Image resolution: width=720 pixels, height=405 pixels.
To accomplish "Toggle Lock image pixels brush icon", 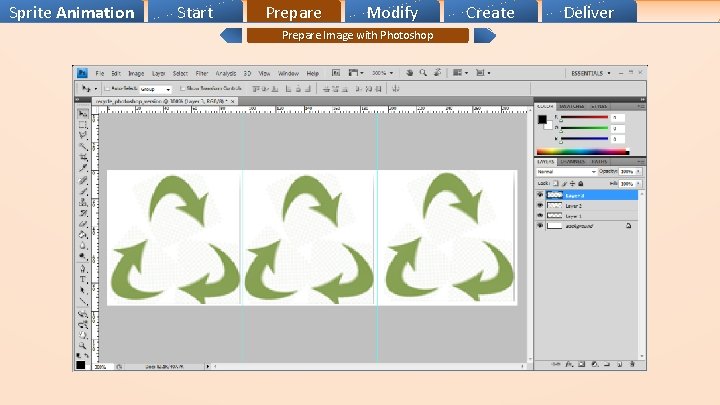I will [564, 183].
